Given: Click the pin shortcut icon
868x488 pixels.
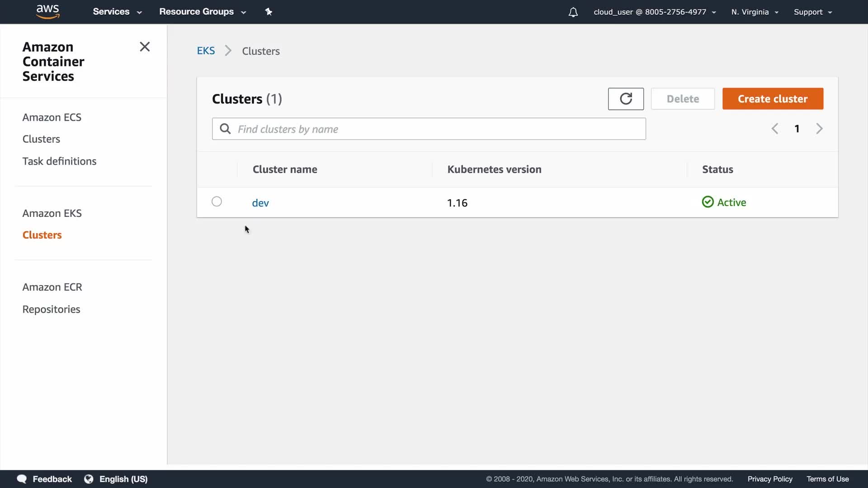Looking at the screenshot, I should coord(269,12).
